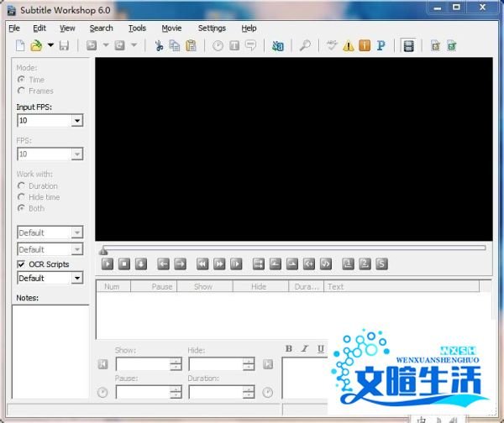Run spell check toolbar icon
Viewport: 504px width, 423px height.
point(332,45)
